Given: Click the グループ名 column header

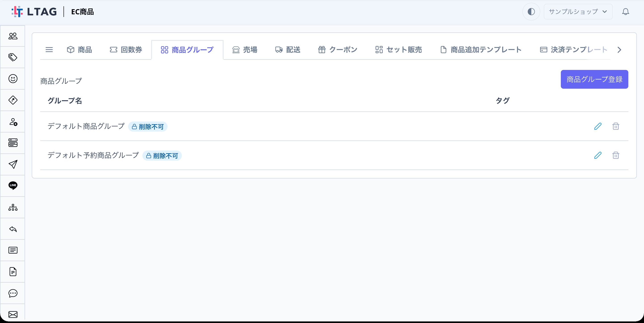Looking at the screenshot, I should pyautogui.click(x=65, y=101).
